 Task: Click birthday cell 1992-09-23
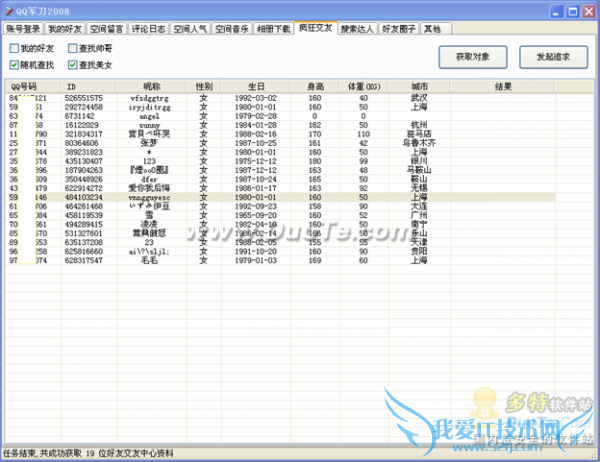pos(256,206)
